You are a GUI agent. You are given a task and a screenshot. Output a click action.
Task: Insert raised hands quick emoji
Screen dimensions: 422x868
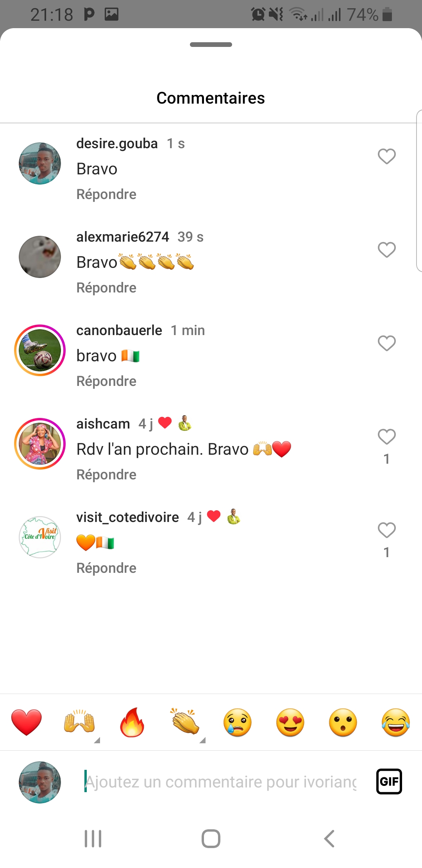click(x=79, y=722)
